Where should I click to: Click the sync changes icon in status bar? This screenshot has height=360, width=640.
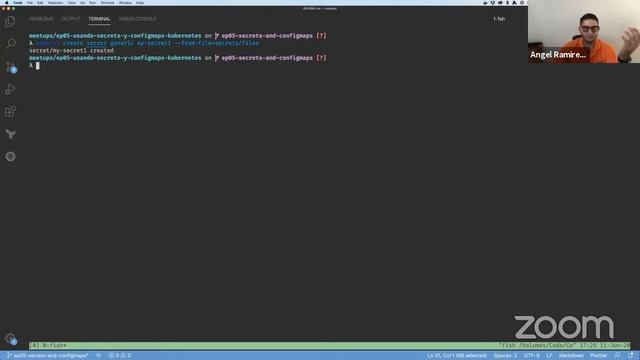click(99, 356)
